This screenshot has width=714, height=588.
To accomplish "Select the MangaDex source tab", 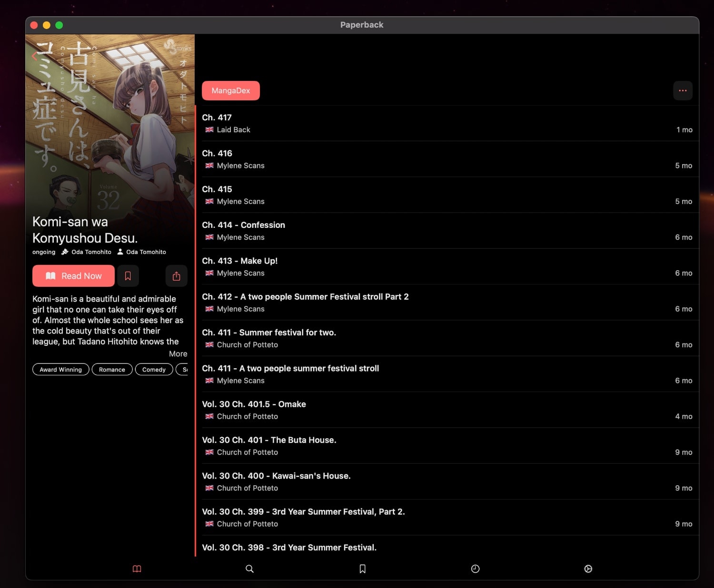I will [x=231, y=90].
